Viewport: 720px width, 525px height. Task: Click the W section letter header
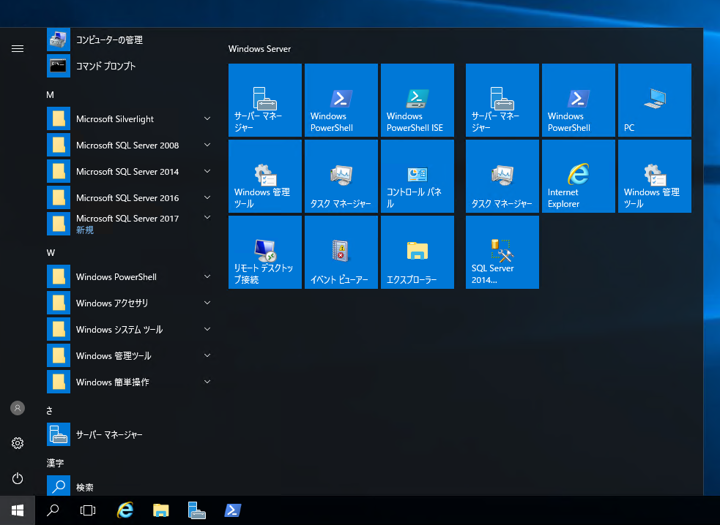click(51, 253)
